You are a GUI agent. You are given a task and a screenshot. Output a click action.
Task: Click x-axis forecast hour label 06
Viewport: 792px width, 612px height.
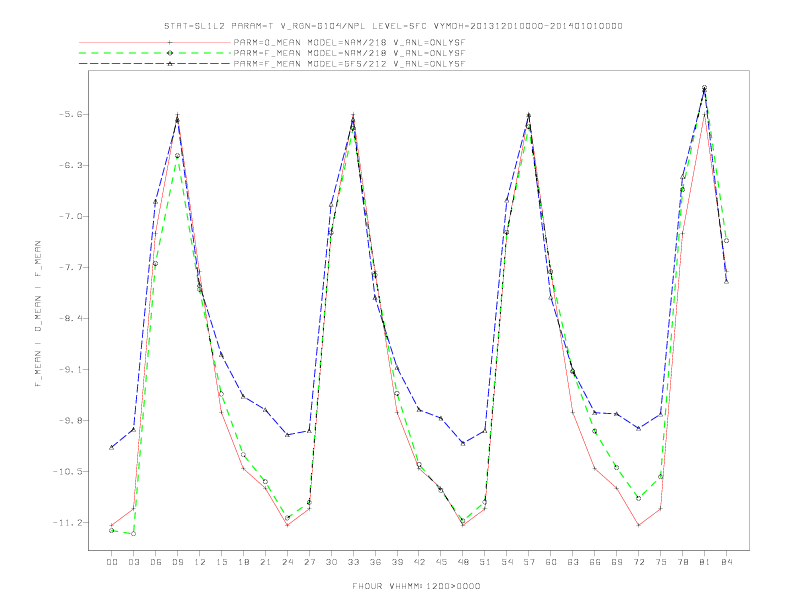(x=156, y=562)
